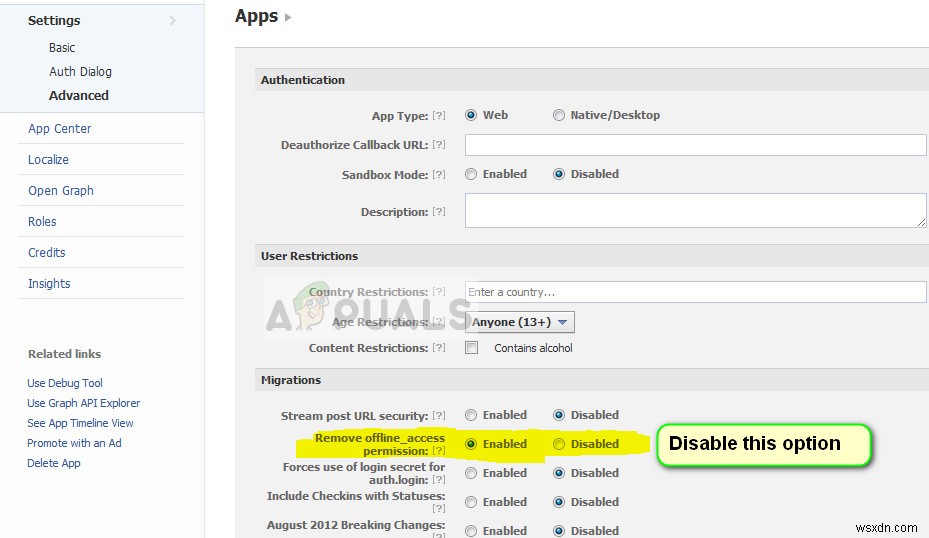Open Auth Dialog settings
929x538 pixels.
coord(80,71)
